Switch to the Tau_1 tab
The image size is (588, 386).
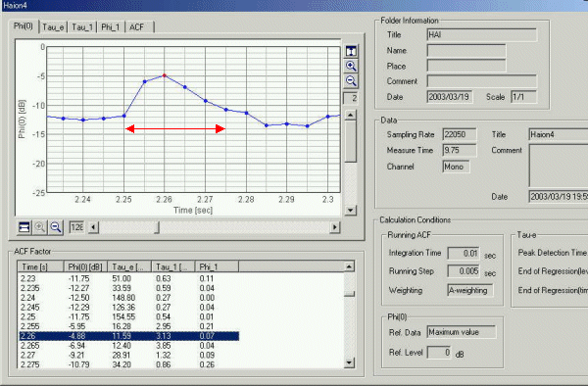pos(82,27)
